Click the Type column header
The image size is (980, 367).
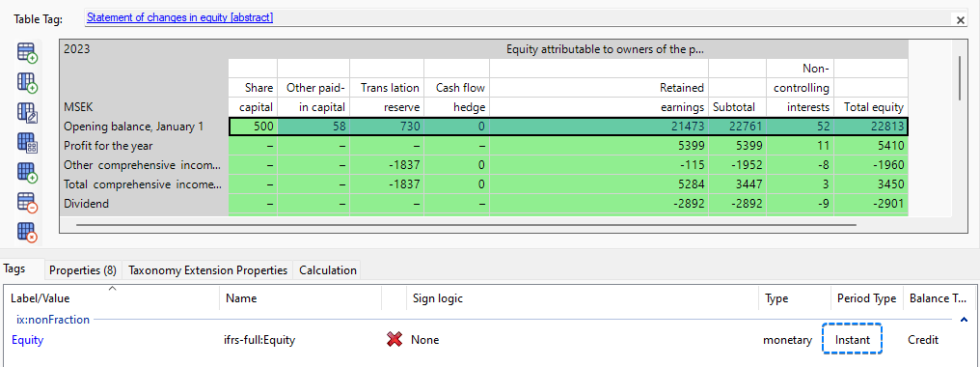[794, 298]
